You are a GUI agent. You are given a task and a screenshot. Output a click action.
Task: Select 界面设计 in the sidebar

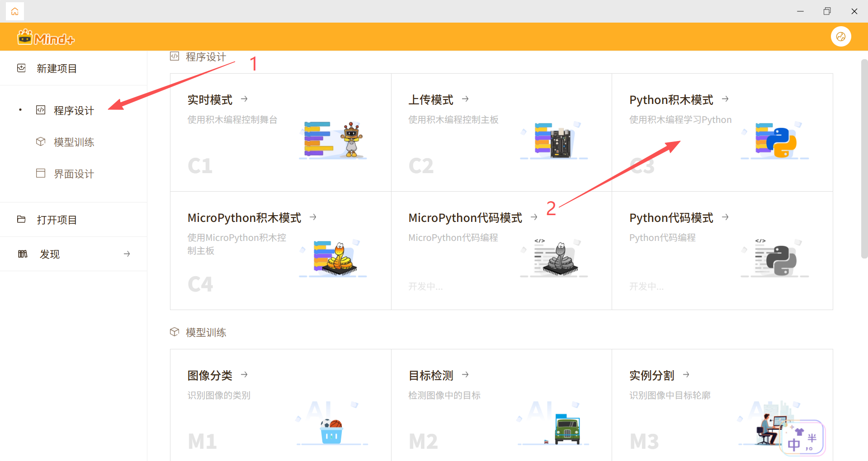click(74, 174)
